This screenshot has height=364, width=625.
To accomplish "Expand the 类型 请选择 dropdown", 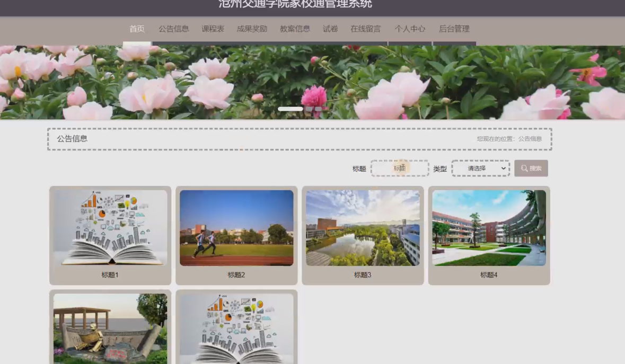I will point(481,168).
